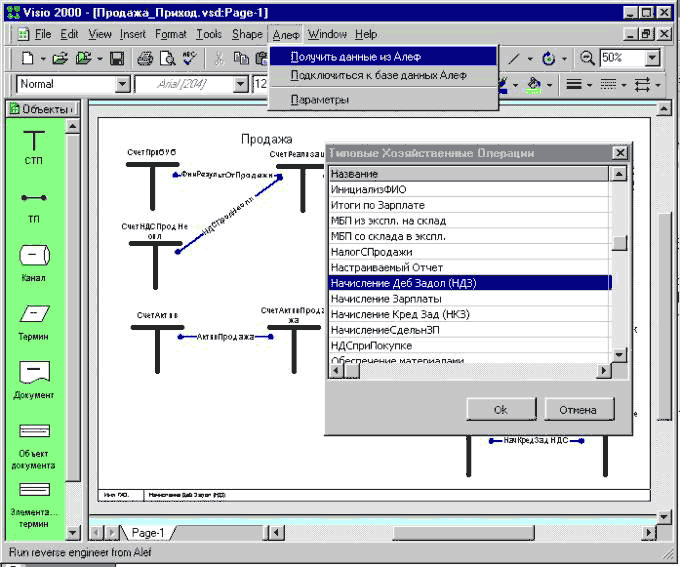
Task: Expand the New document dropdown arrow
Action: [x=43, y=59]
